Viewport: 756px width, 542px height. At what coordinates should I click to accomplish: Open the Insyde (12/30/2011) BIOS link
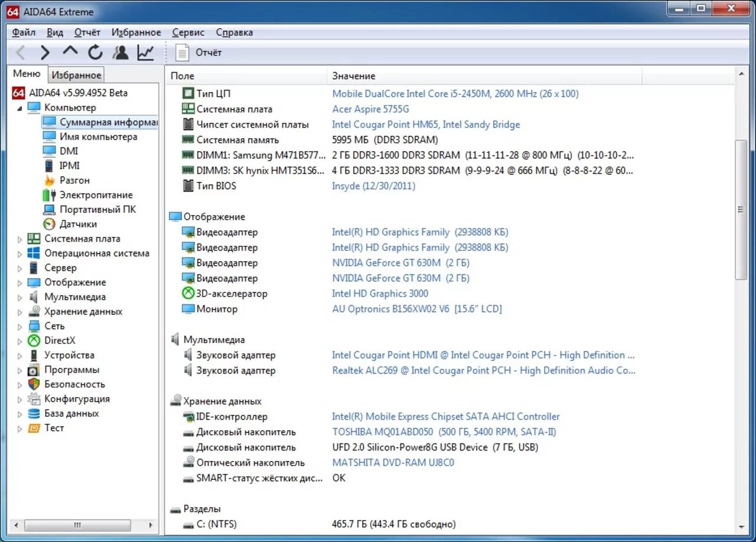tap(373, 186)
